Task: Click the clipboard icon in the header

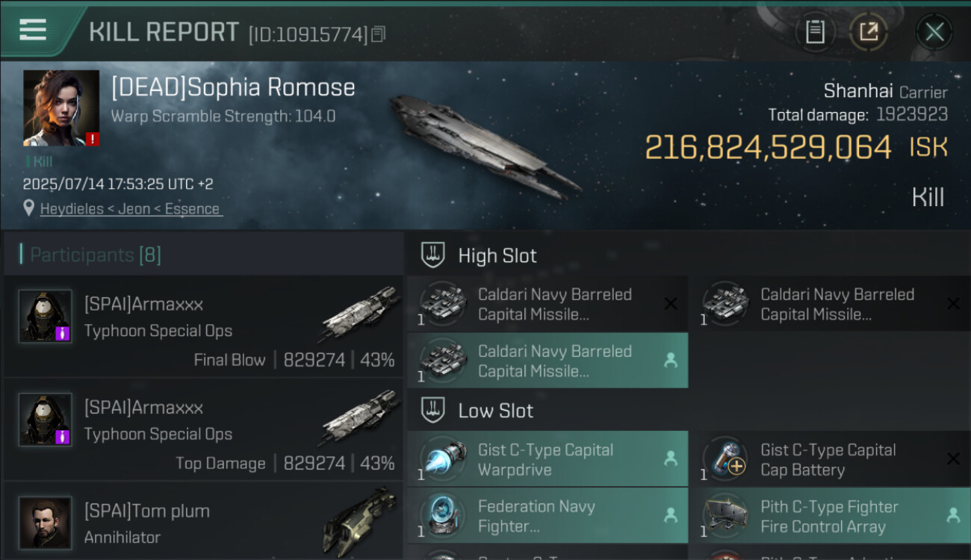Action: (x=815, y=32)
